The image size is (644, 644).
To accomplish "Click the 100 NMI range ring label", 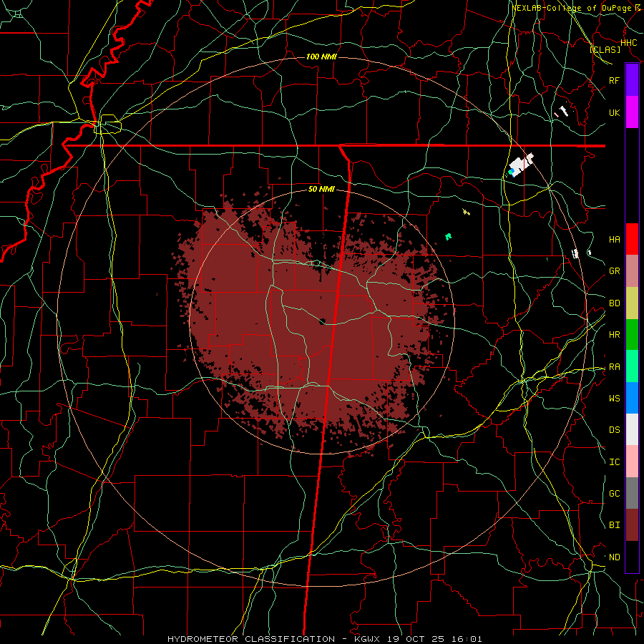I will coord(321,57).
